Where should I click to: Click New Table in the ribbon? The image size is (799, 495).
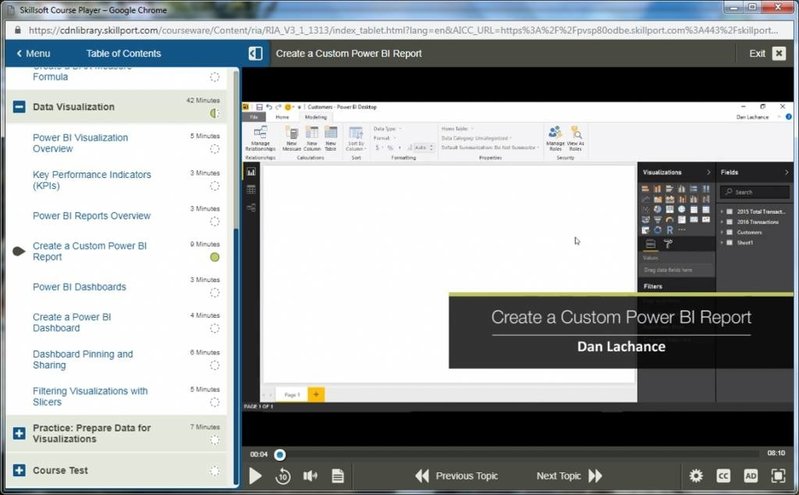click(331, 139)
